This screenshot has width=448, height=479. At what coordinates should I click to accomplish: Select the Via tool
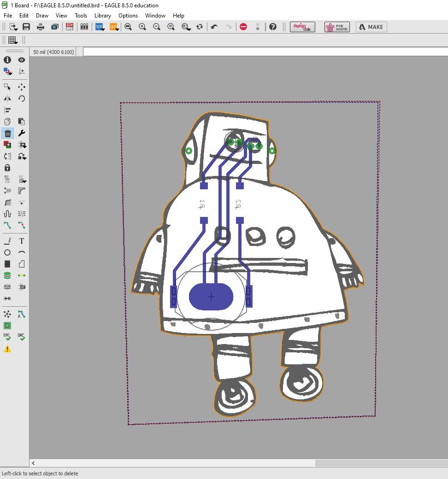point(7,275)
